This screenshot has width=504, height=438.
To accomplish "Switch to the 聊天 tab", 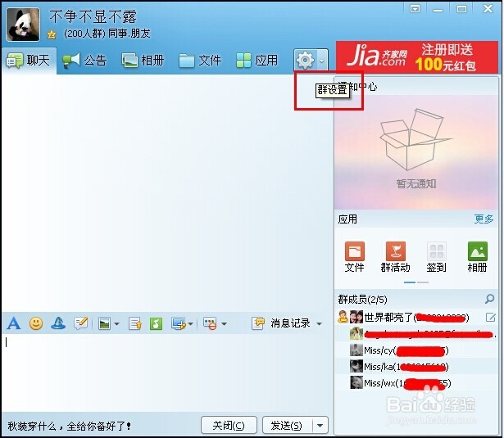I will pyautogui.click(x=29, y=61).
